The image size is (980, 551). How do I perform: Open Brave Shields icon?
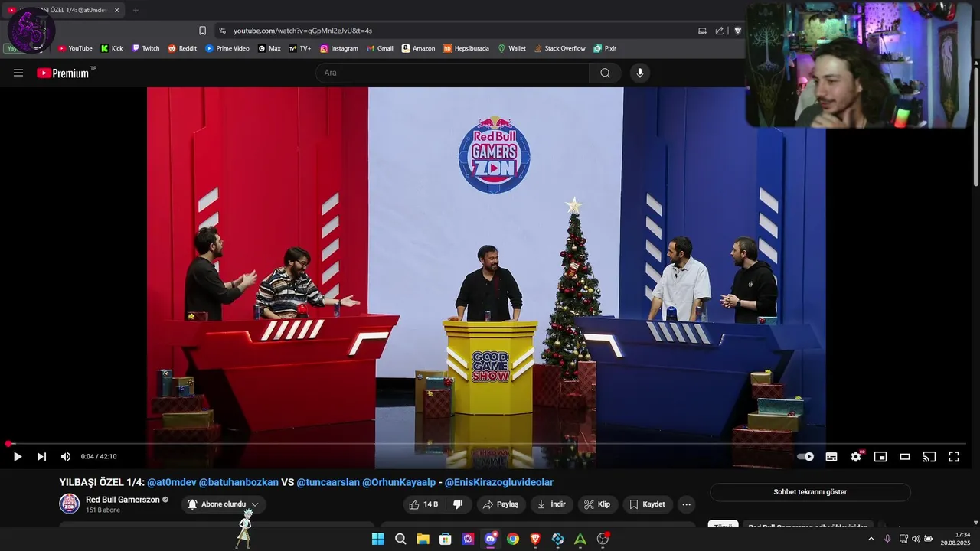pyautogui.click(x=738, y=31)
